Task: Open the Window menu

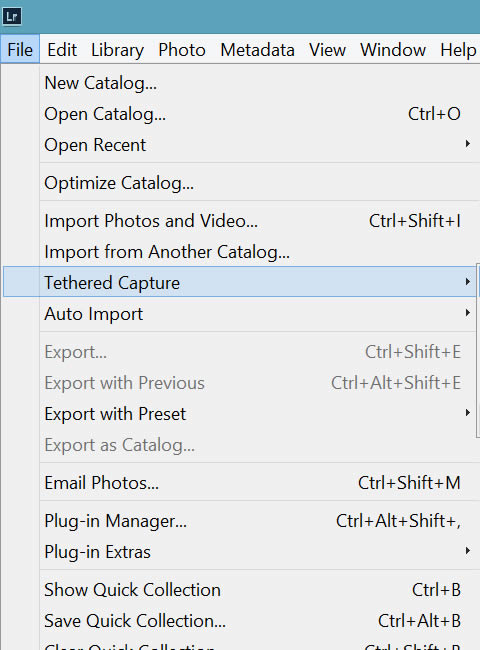Action: pyautogui.click(x=393, y=50)
